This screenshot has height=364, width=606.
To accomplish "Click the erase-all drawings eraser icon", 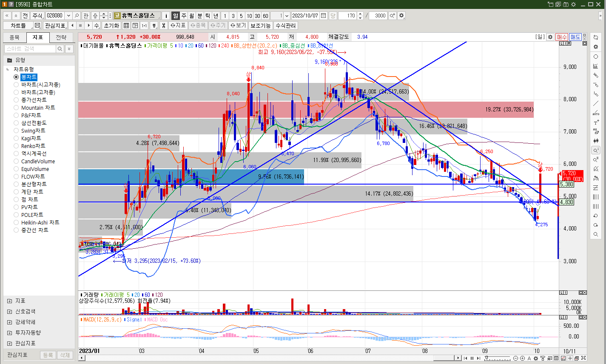I will point(596,132).
